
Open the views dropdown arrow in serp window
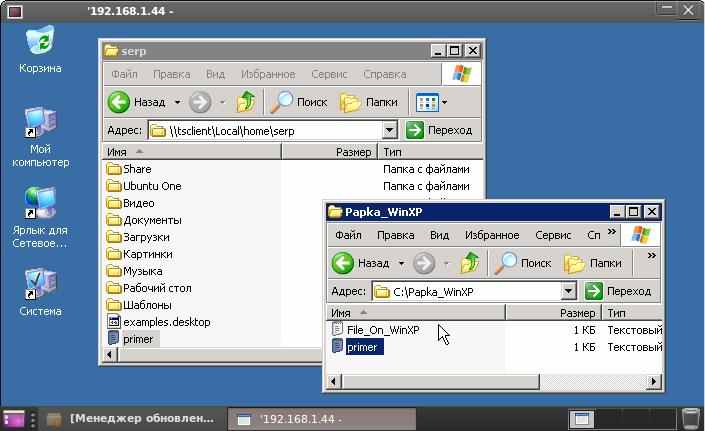coord(445,102)
